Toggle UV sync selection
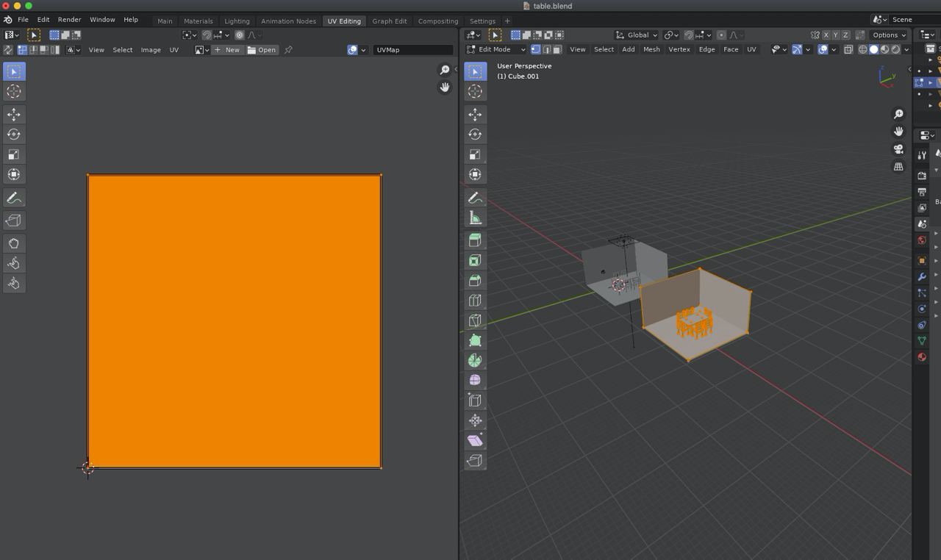 point(8,50)
